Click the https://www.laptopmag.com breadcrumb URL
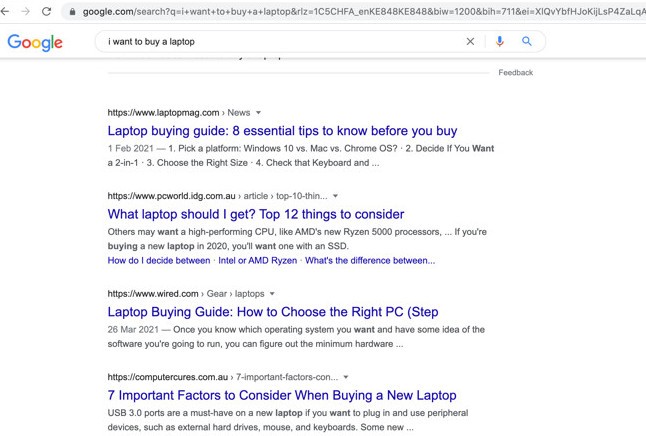Image resolution: width=646 pixels, height=436 pixels. pos(163,113)
